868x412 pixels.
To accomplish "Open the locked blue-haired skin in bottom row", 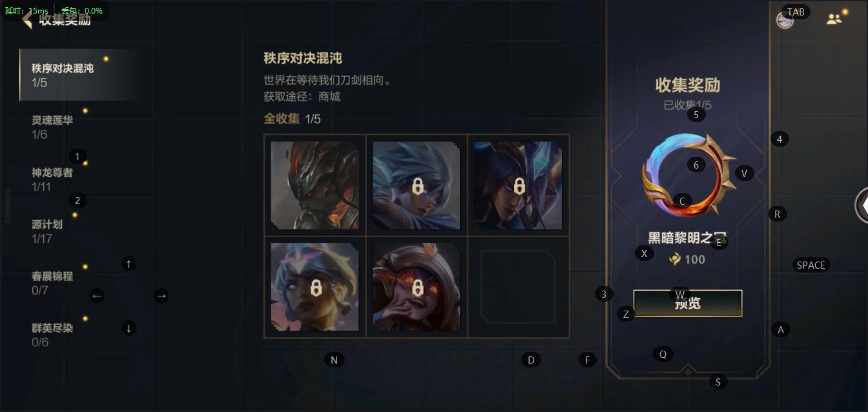I will (315, 287).
